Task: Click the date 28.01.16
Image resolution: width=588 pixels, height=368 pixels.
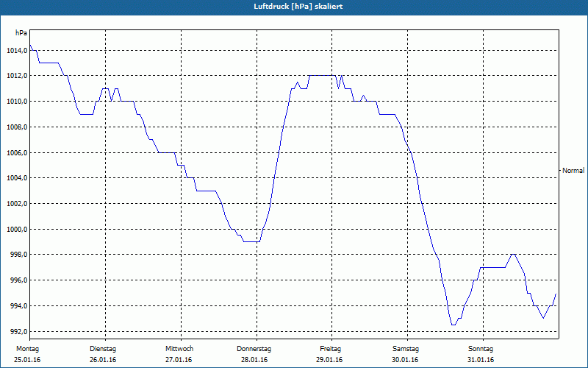Action: point(254,360)
